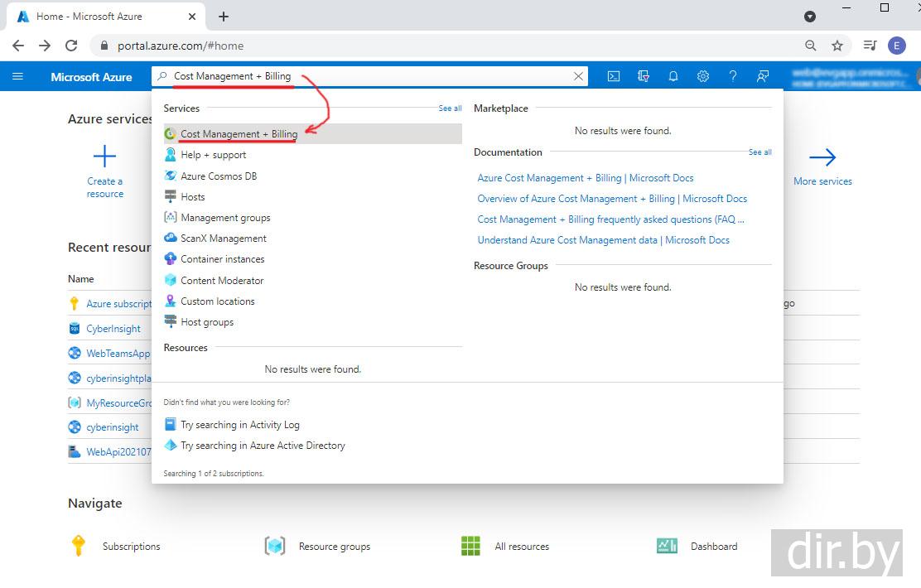Select Azure Cosmos DB from services
Image resolution: width=921 pixels, height=588 pixels.
point(219,176)
